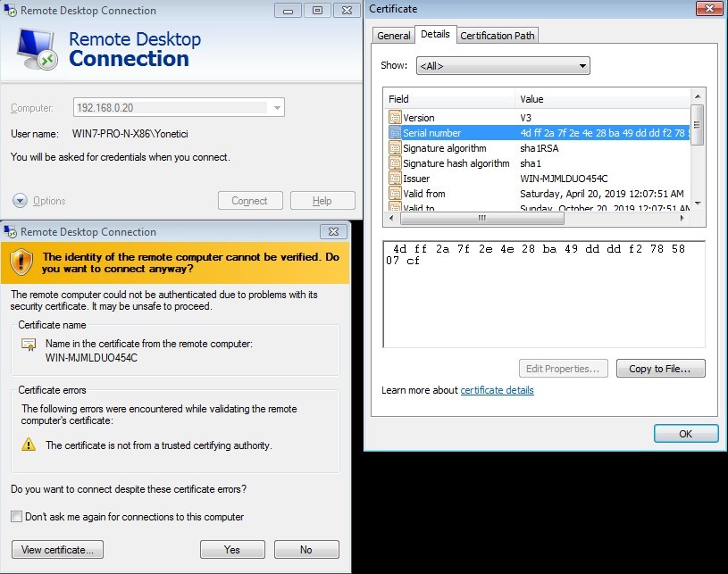Click the Serial number field icon
The image size is (728, 574).
click(395, 133)
